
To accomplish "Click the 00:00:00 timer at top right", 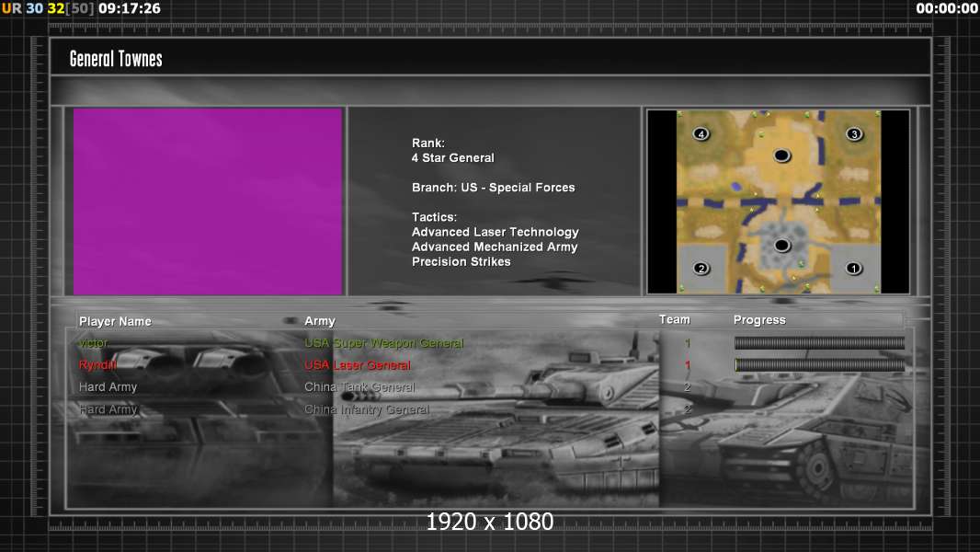I will 947,8.
